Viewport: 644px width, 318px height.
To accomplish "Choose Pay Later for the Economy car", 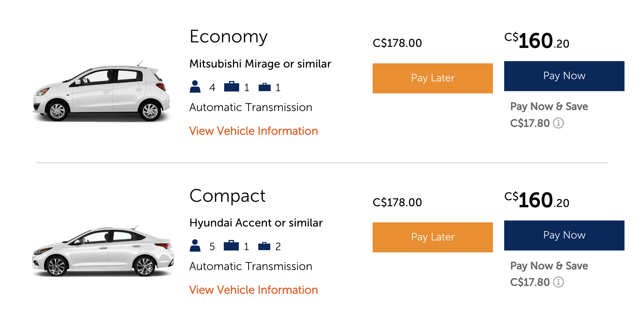I will click(x=433, y=78).
